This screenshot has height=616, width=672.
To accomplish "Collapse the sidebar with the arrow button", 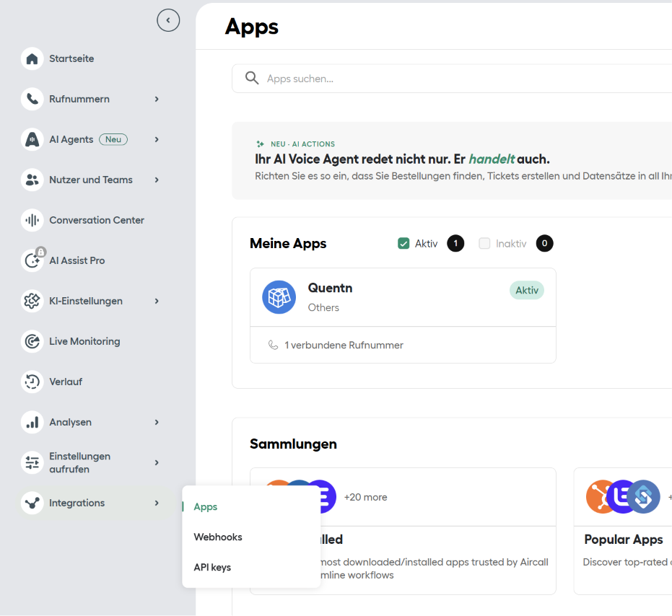I will [168, 20].
